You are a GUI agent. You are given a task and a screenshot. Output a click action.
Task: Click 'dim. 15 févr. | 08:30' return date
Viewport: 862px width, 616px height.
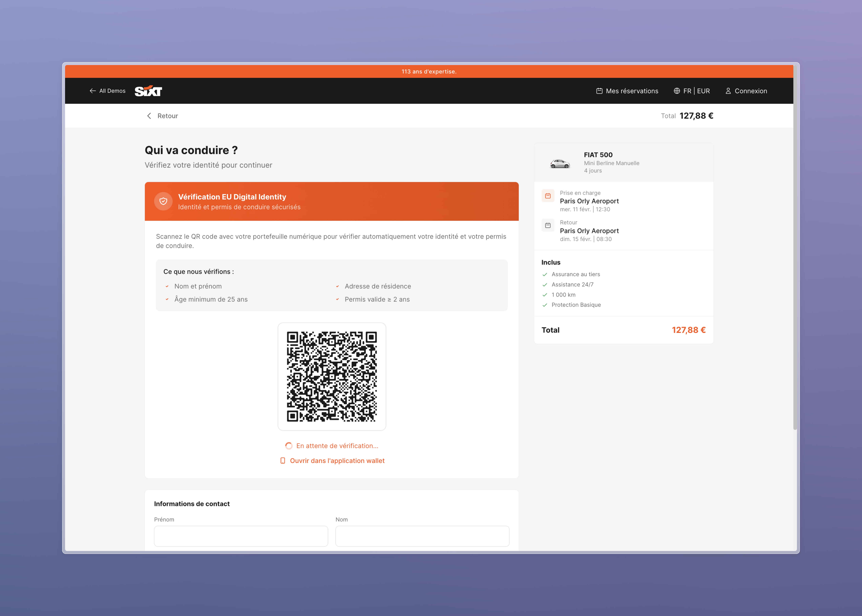586,239
